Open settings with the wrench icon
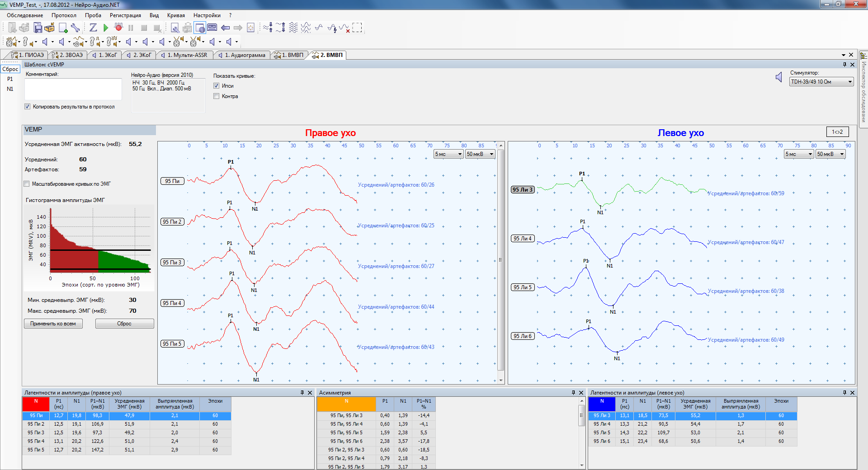868x470 pixels. (75, 28)
